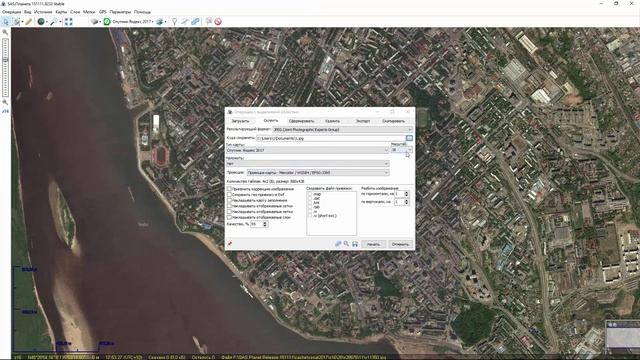Click the green Yandex satellite map icon
Image resolution: width=640 pixels, height=360 pixels.
tap(107, 22)
